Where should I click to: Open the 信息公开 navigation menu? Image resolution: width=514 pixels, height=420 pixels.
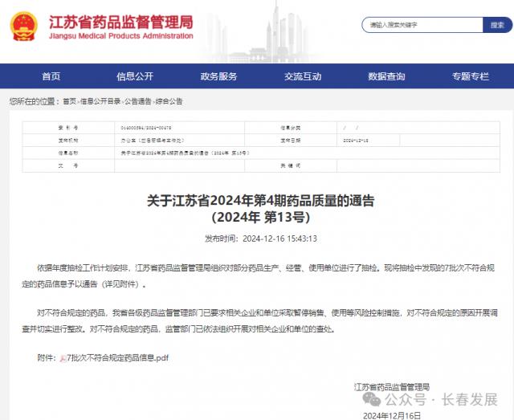[135, 76]
